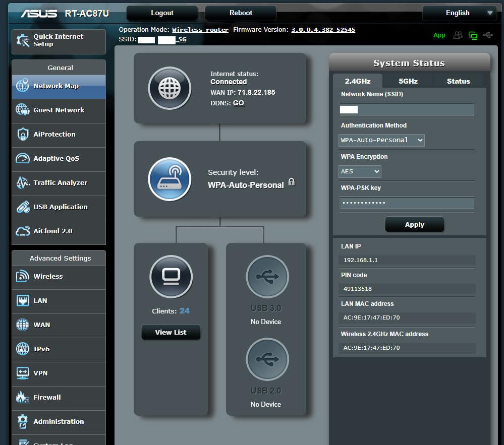The height and width of the screenshot is (445, 504).
Task: Click the VPN monitor icon
Action: click(23, 373)
